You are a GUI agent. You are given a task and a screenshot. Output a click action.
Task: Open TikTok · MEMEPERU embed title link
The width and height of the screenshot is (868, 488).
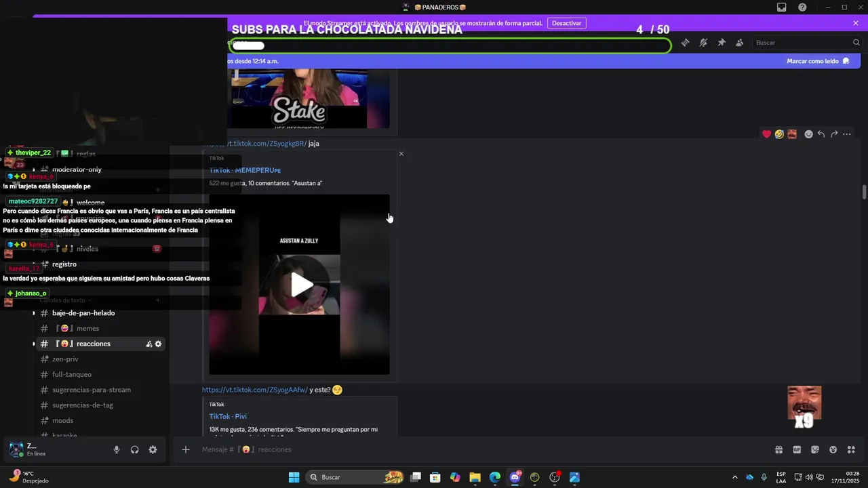[x=245, y=170]
